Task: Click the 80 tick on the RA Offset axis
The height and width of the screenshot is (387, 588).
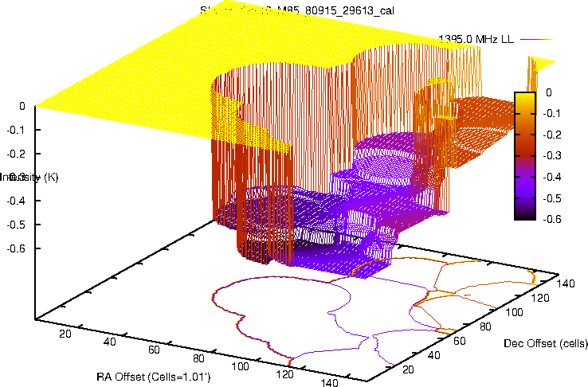Action: [x=198, y=358]
